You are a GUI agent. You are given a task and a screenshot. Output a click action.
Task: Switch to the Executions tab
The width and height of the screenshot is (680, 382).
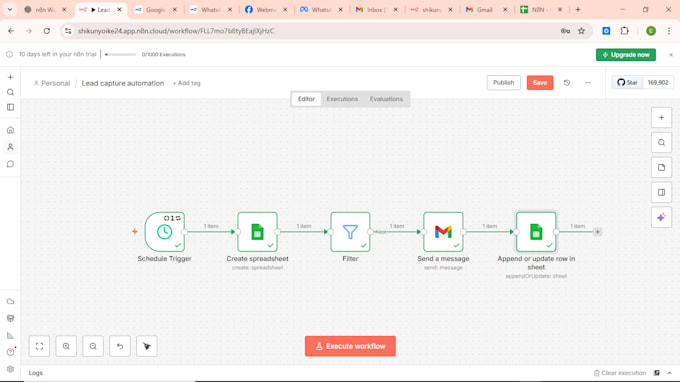pyautogui.click(x=342, y=99)
